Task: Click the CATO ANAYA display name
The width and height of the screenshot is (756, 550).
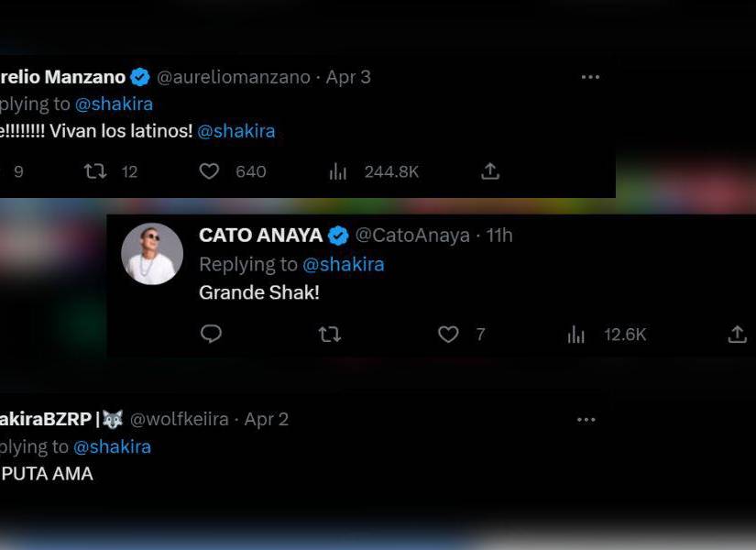Action: [260, 236]
